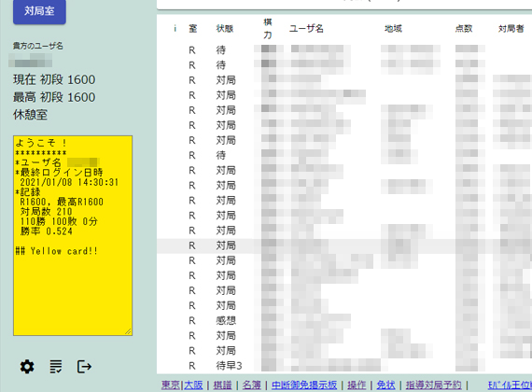Select the highlighted gray 対局 row
Viewport: 532px width, 392px height.
tap(344, 245)
